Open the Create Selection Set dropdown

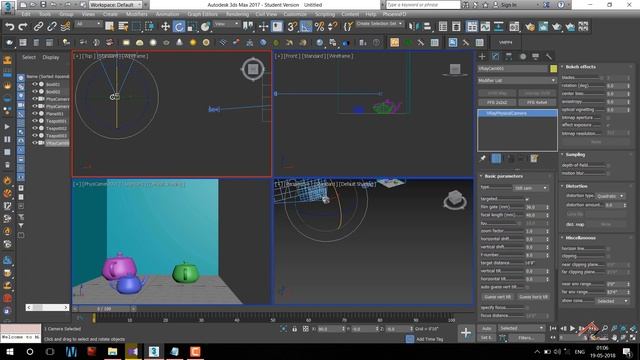coord(379,24)
